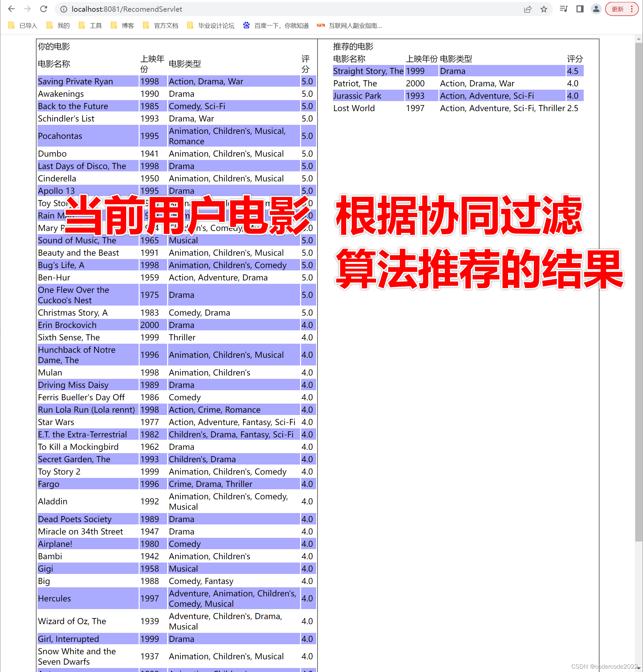Click the folder icon beside 工具 bookmark
The width and height of the screenshot is (643, 672).
coord(82,25)
